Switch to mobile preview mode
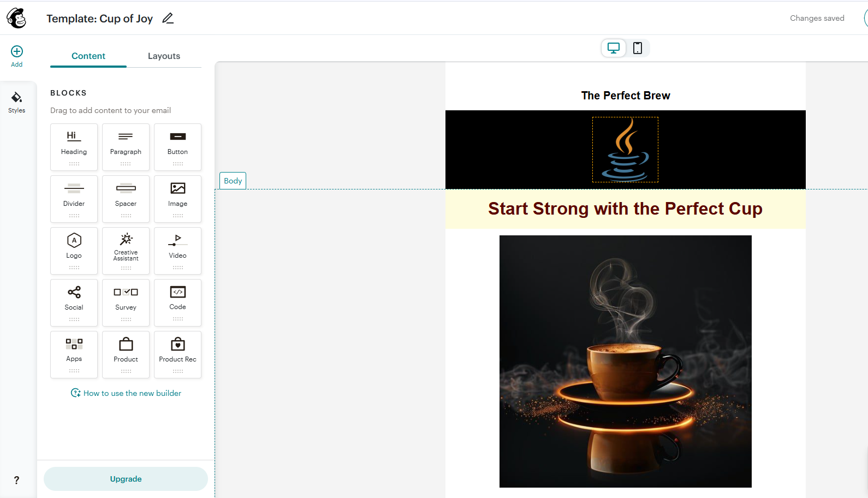The width and height of the screenshot is (868, 498). click(x=637, y=48)
